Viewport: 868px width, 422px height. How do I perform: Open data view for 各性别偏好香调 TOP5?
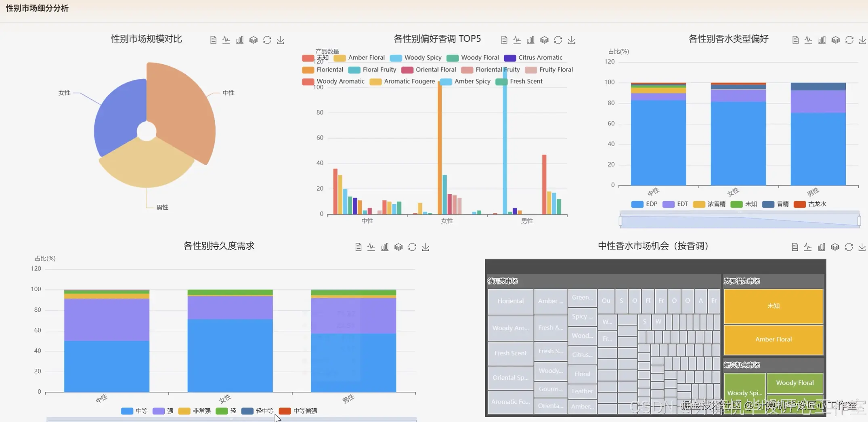[504, 40]
